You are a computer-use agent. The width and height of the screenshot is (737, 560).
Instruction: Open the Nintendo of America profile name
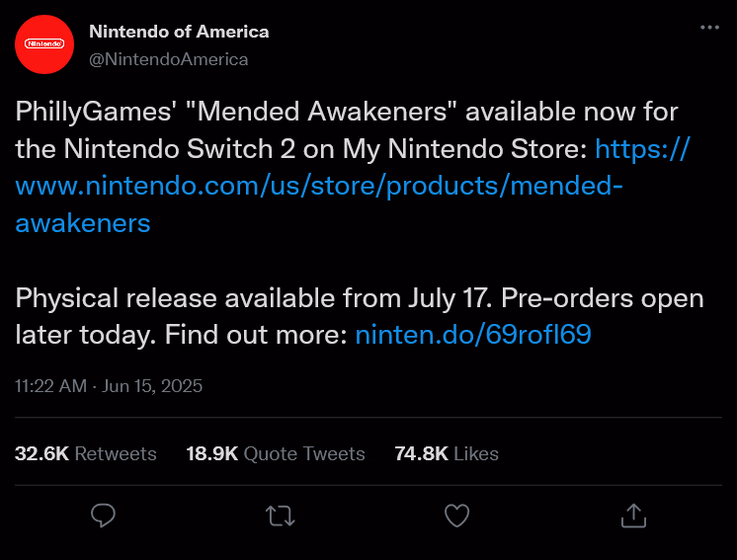[x=179, y=32]
